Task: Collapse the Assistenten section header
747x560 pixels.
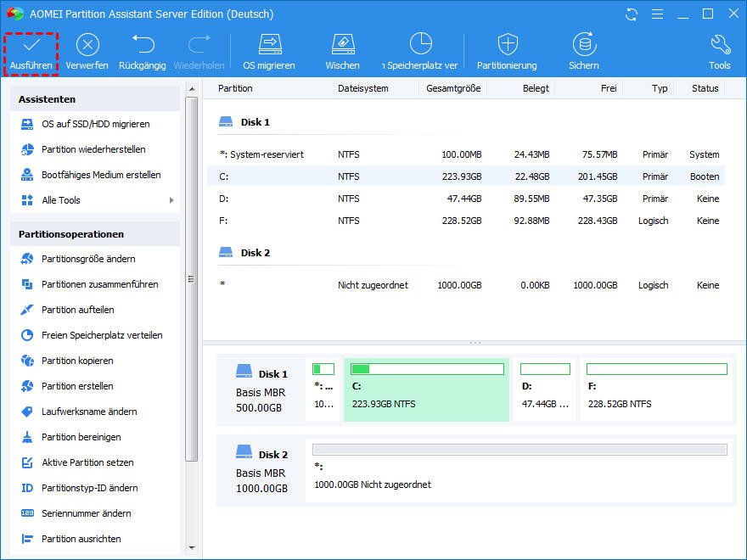Action: click(95, 99)
